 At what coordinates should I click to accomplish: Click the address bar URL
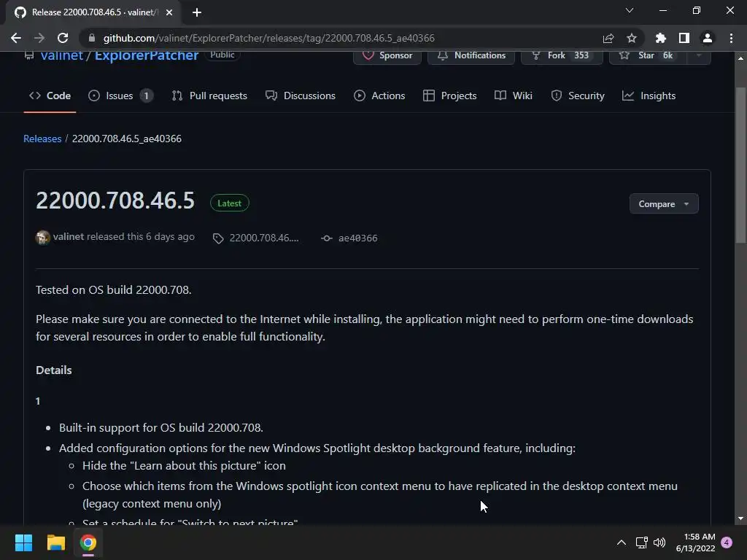pyautogui.click(x=268, y=38)
